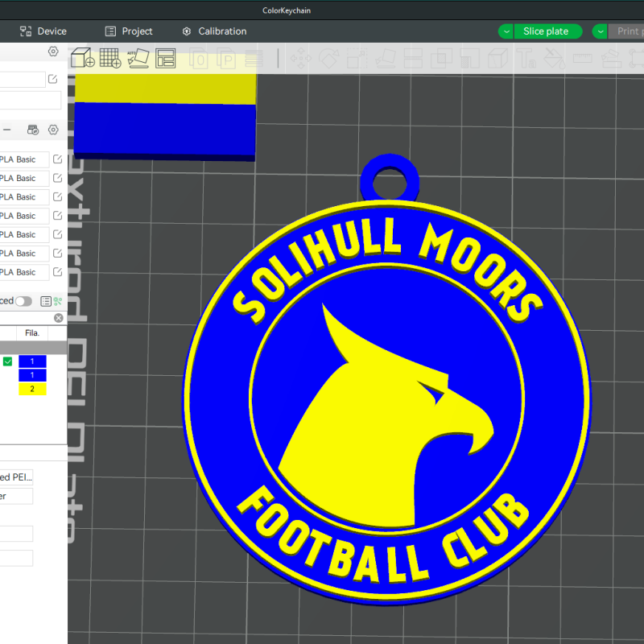
Task: Click the Split to parts icon
Action: (x=226, y=59)
